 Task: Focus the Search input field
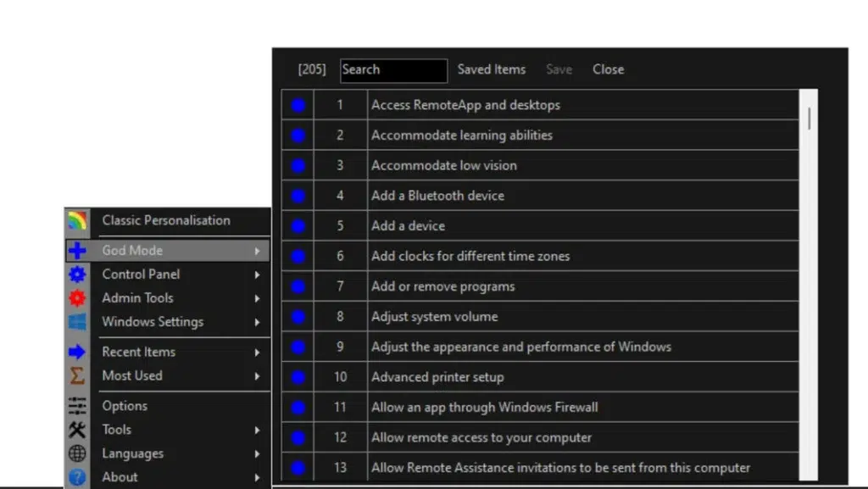tap(393, 70)
